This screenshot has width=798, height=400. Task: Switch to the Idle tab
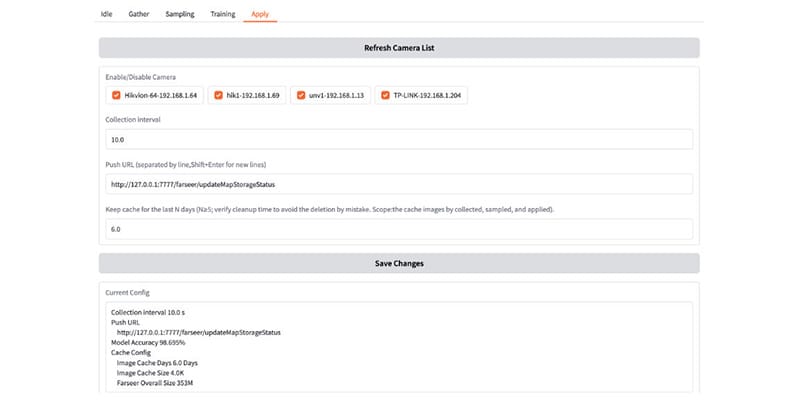pos(107,15)
